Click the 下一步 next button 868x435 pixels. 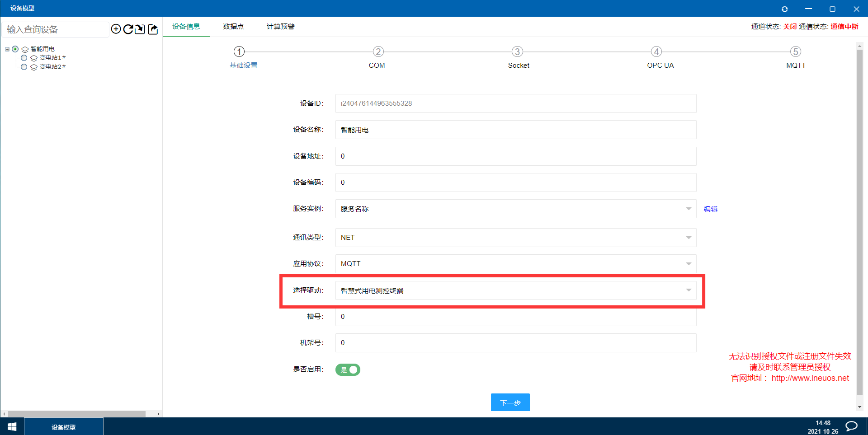510,402
